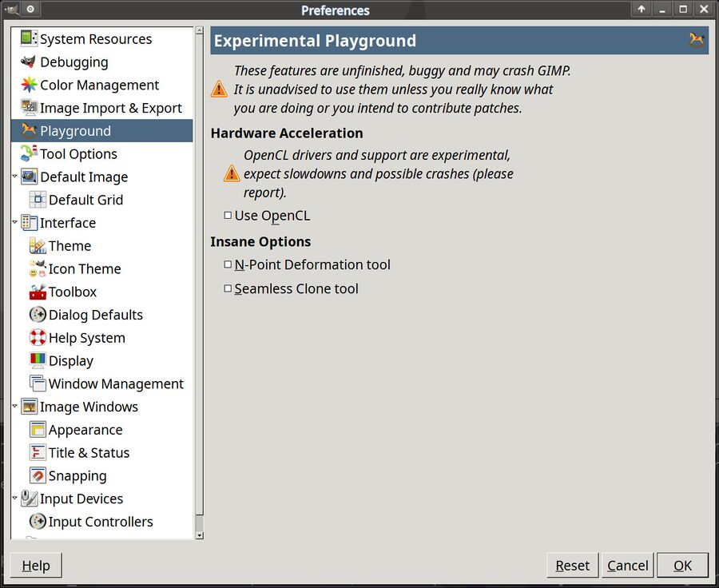Click the Help System lifebuoy icon

click(38, 338)
